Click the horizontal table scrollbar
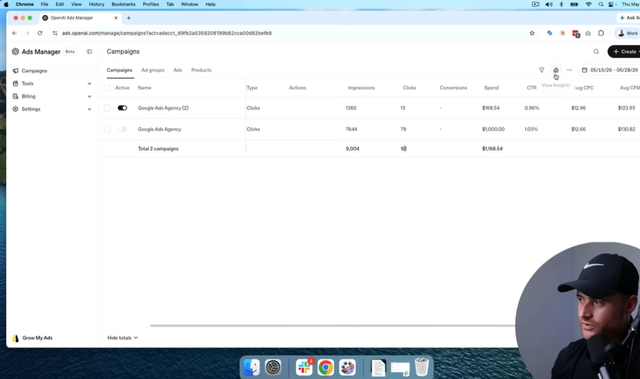 click(x=333, y=326)
